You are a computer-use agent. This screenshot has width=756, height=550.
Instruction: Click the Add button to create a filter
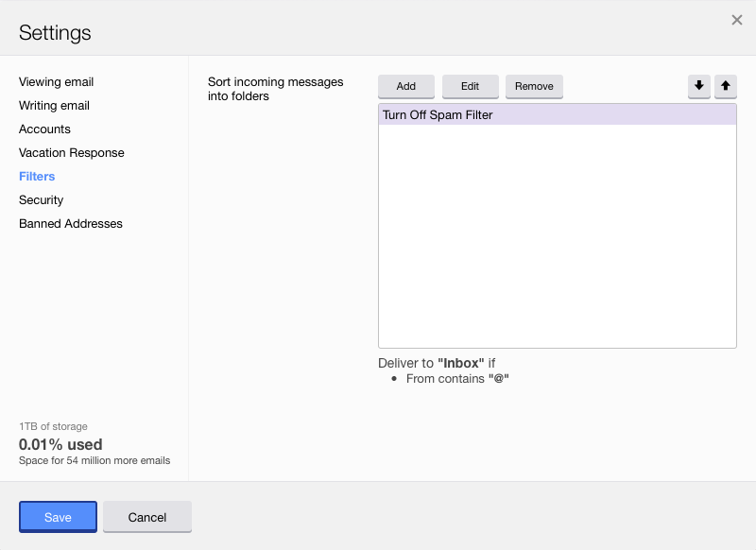(405, 86)
